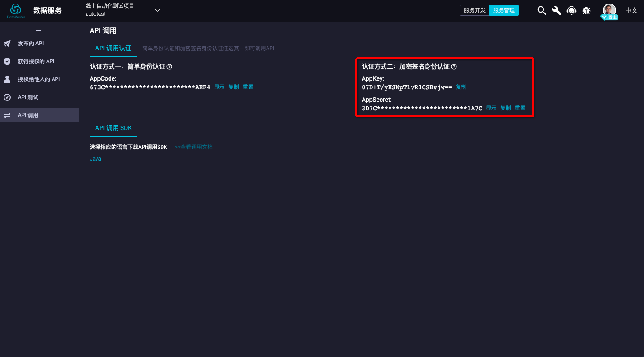Click the arrows icon beside API 调用

(7, 115)
